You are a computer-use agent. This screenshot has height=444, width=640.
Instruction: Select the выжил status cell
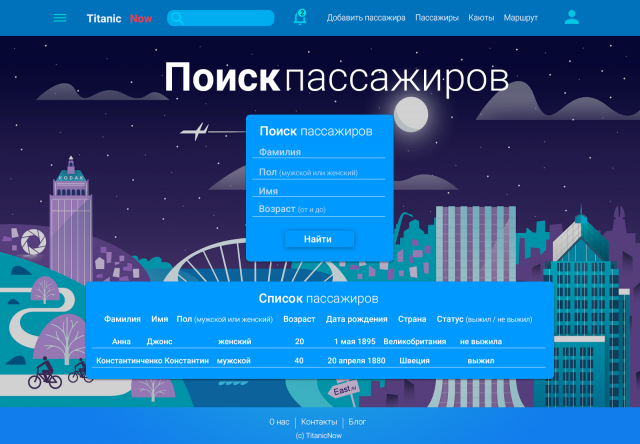[x=481, y=361]
